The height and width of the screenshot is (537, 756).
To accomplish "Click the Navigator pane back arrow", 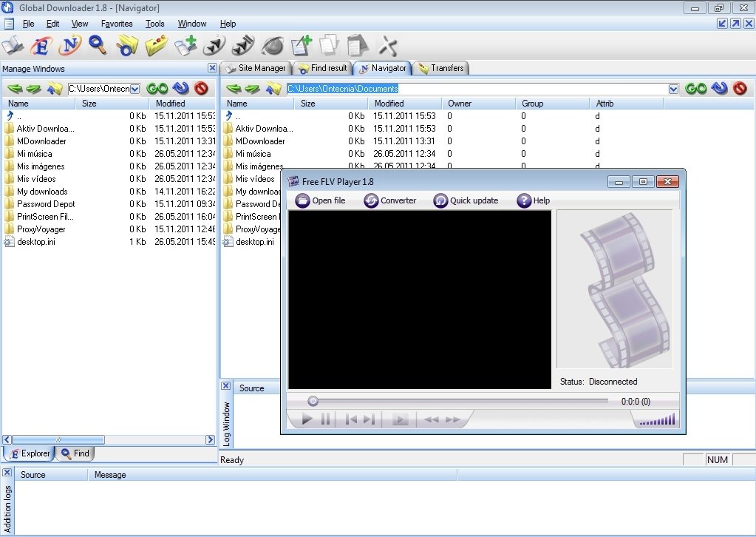I will (x=234, y=89).
